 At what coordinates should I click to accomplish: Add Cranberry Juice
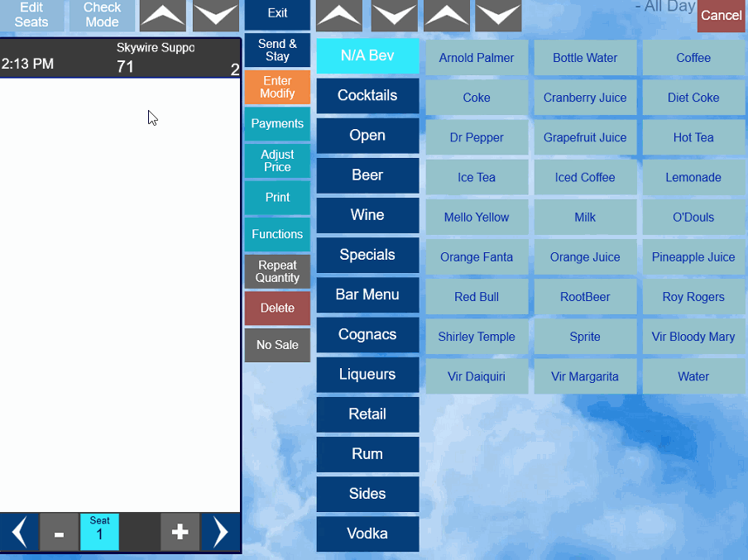585,98
